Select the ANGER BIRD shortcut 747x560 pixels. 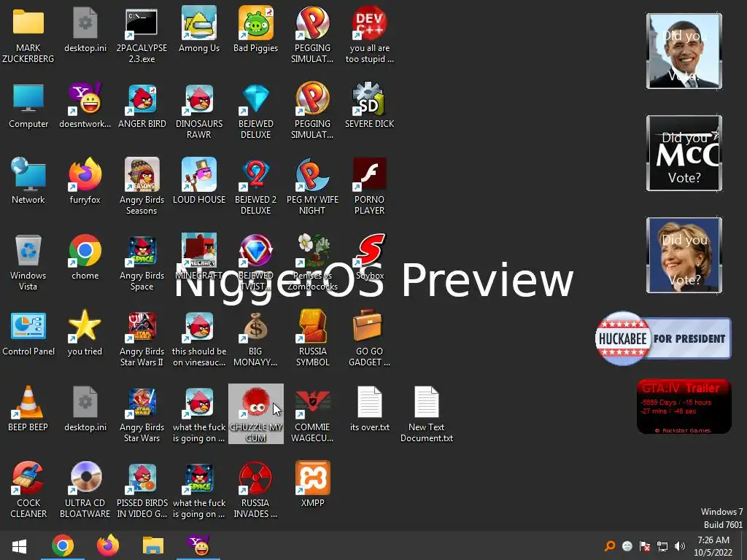point(142,99)
